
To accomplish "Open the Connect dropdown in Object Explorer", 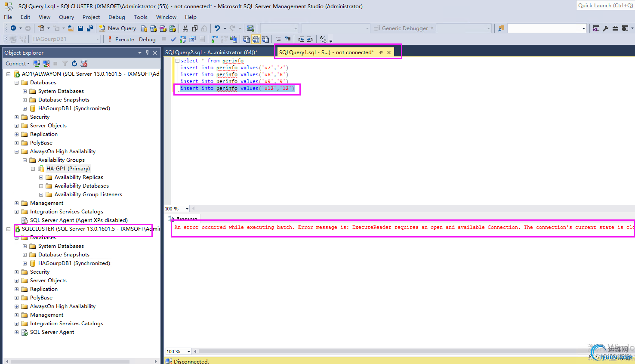I will [18, 63].
